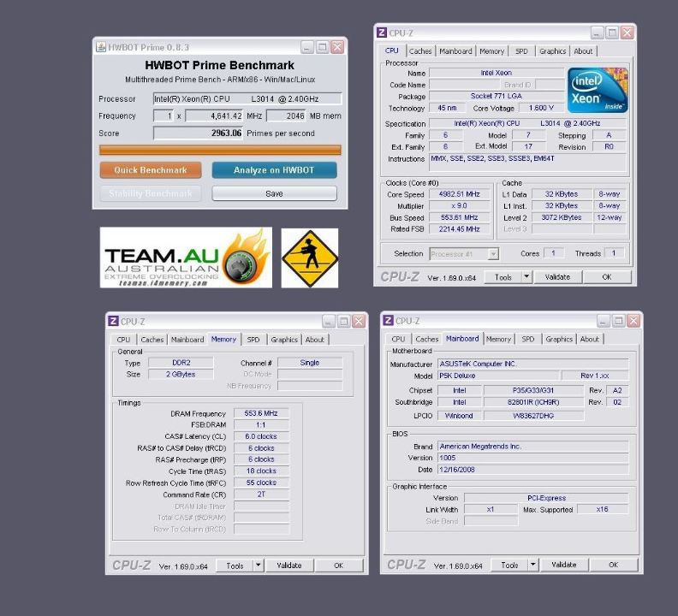Click Tools button in Memory window
The image size is (678, 616).
click(x=235, y=566)
